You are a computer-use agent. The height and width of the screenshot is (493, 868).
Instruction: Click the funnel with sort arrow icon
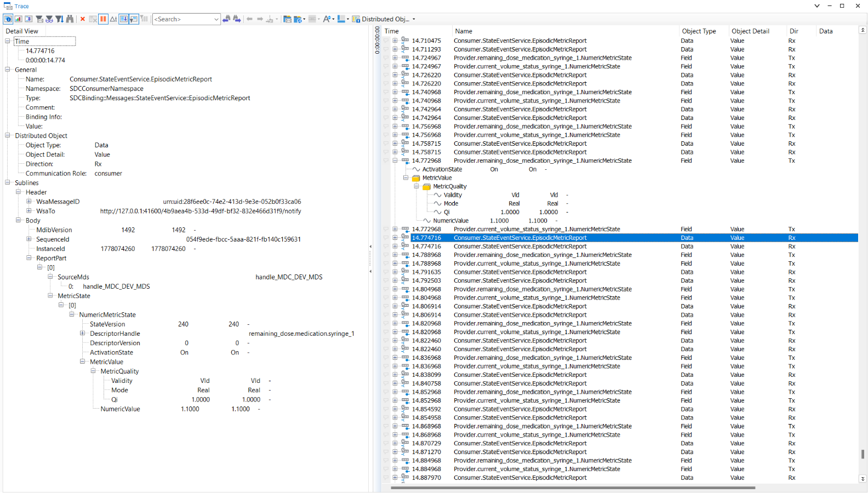pos(60,19)
